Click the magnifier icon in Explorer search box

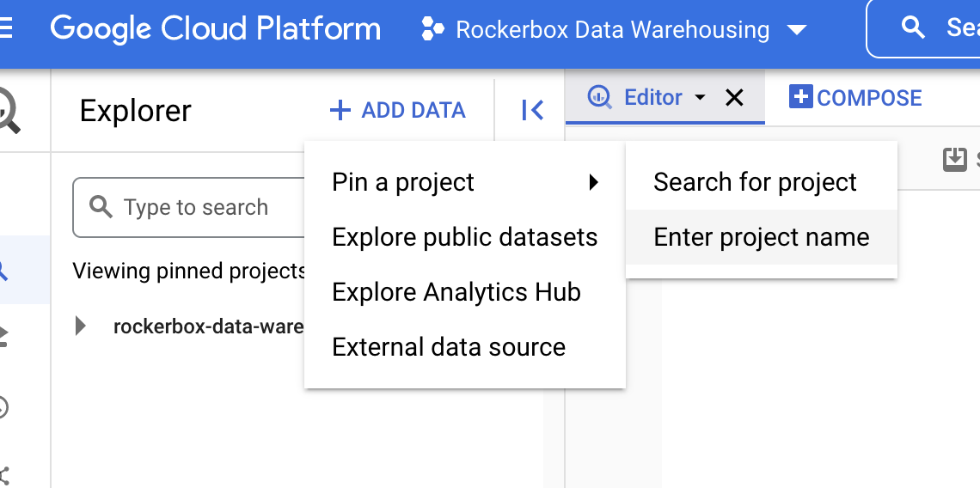(x=101, y=207)
